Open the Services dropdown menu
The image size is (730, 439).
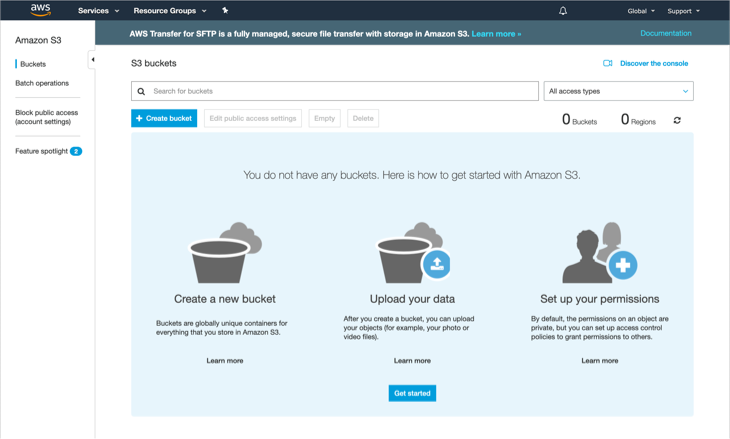98,11
